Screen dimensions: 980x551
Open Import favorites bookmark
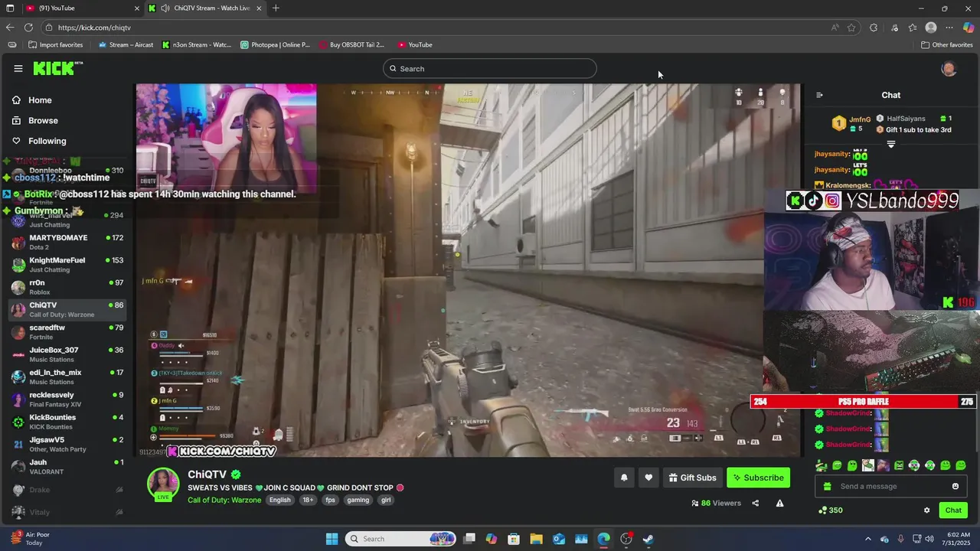pos(55,44)
